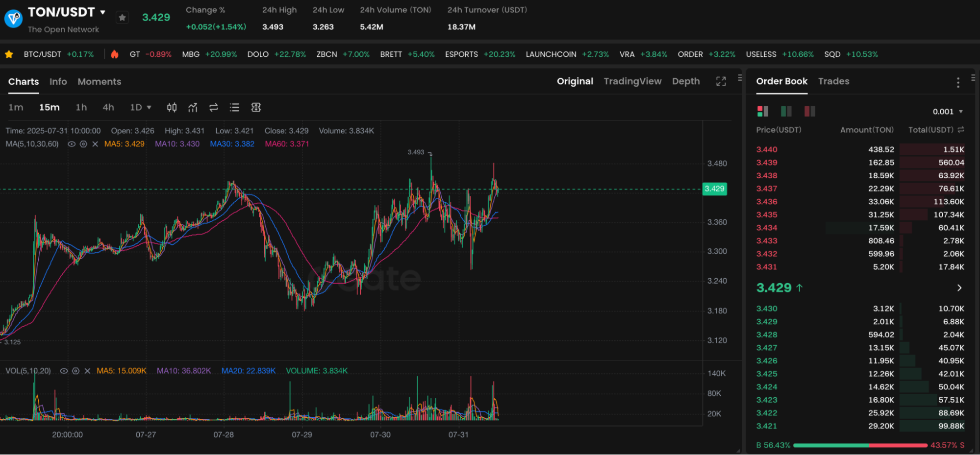
Task: Open VOL indicator settings icon
Action: 75,371
